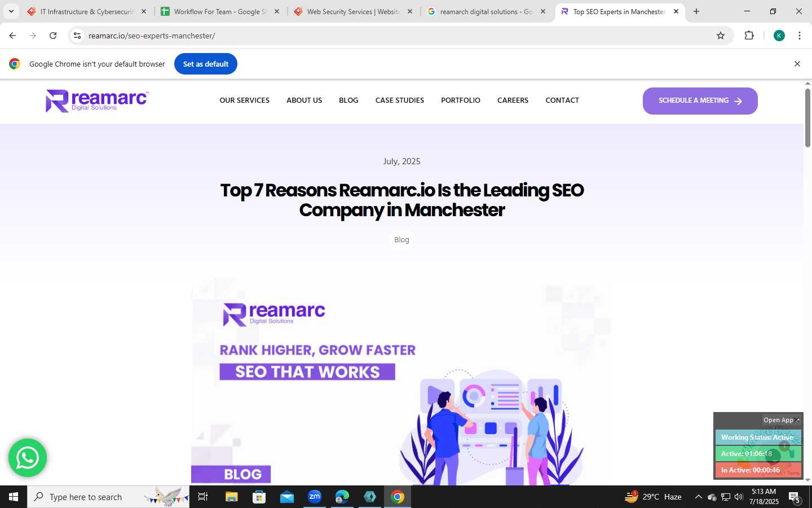Bookmark this page with the star icon
This screenshot has width=812, height=508.
[721, 36]
